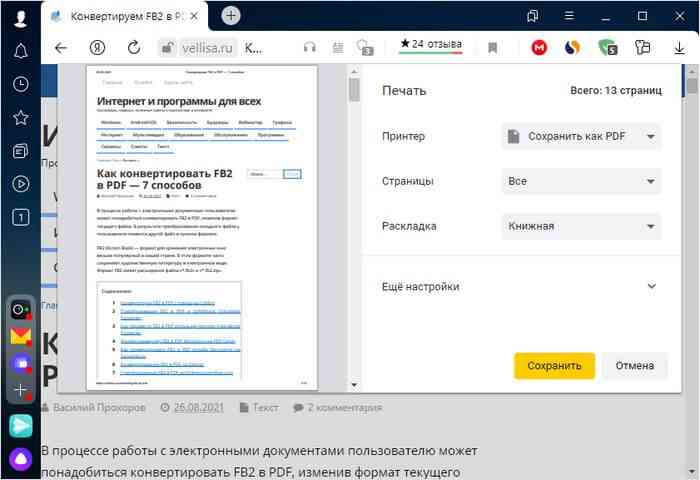Open video play icon in sidebar
Viewport: 700px width, 480px height.
(21, 184)
